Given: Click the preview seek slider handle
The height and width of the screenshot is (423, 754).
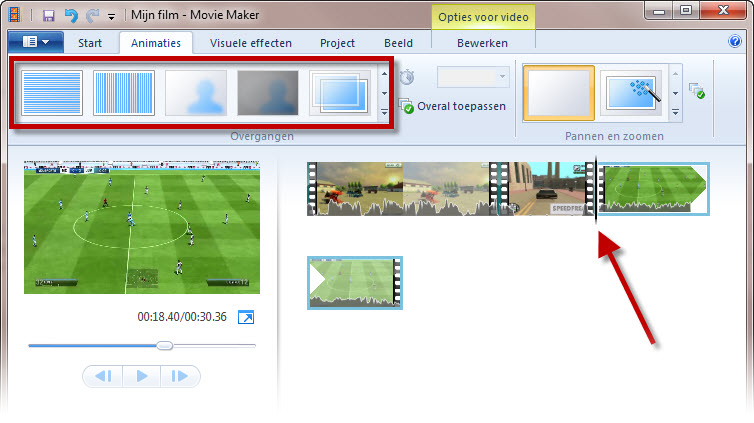Looking at the screenshot, I should click(165, 346).
